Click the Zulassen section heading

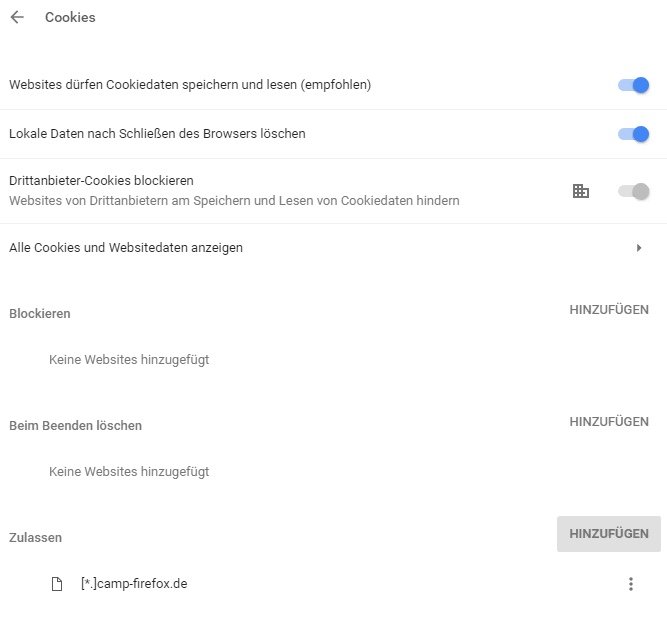point(36,538)
